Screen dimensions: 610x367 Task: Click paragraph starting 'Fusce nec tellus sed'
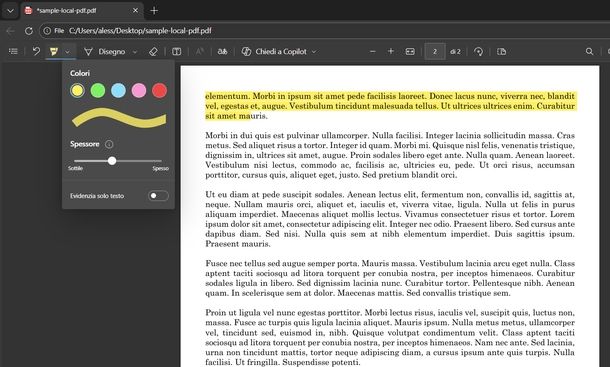point(390,278)
